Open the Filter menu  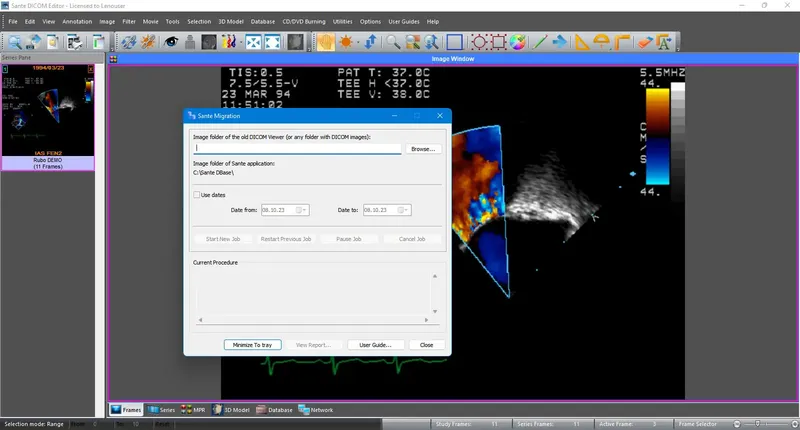click(129, 21)
